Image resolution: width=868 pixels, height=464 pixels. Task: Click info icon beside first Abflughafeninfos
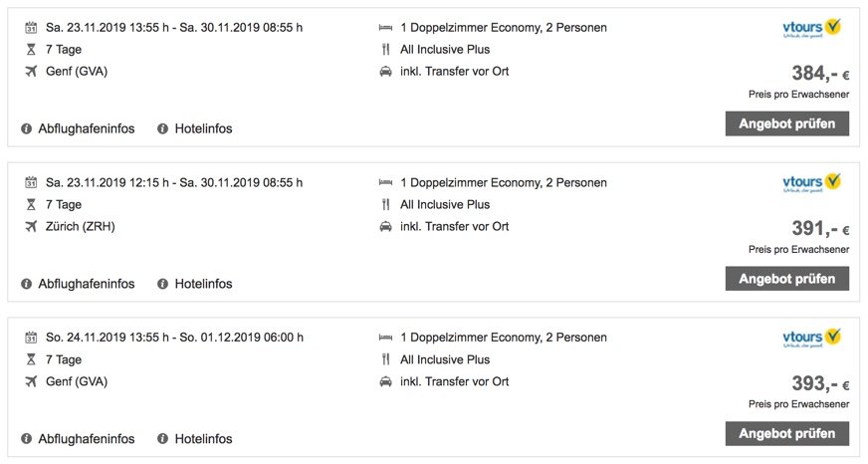pos(26,128)
